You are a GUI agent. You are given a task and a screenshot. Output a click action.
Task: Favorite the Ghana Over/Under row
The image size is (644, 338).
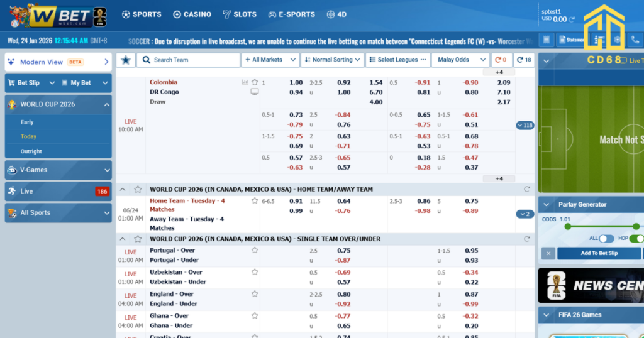[x=255, y=315]
